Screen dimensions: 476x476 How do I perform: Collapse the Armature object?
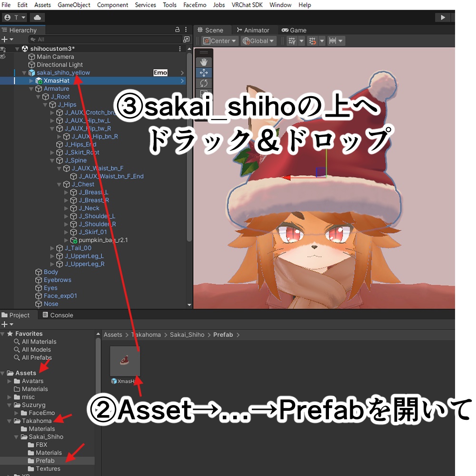pos(31,89)
